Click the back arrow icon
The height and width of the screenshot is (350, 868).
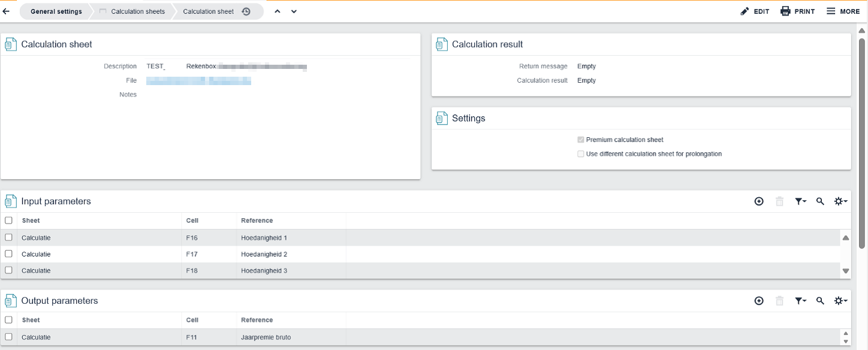click(x=7, y=11)
